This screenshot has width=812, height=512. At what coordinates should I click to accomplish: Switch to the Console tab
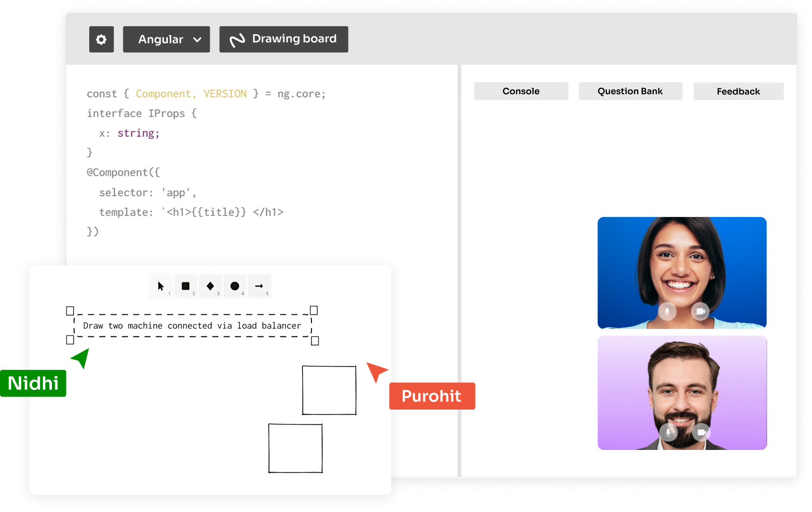[x=521, y=91]
